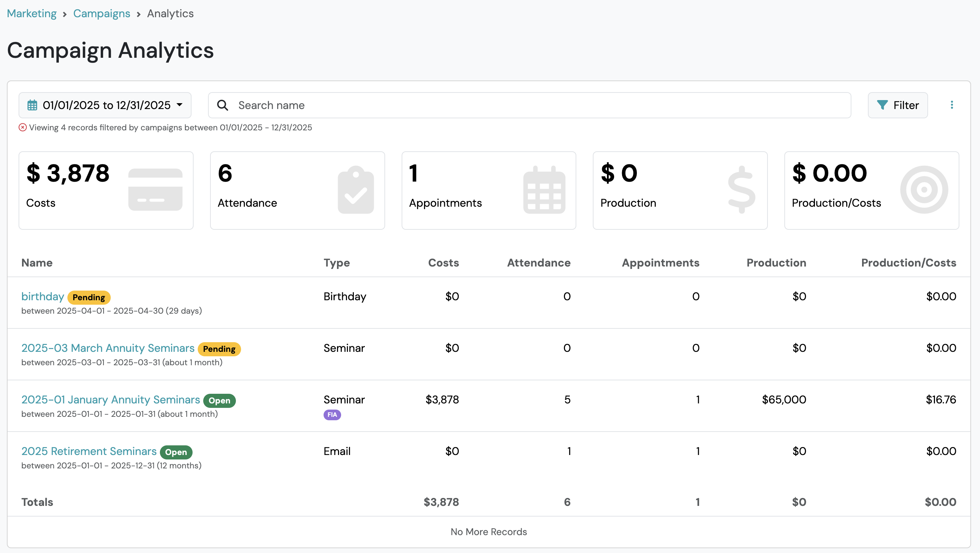The height and width of the screenshot is (553, 980).
Task: Click the $16.76 production/costs value
Action: (x=941, y=400)
